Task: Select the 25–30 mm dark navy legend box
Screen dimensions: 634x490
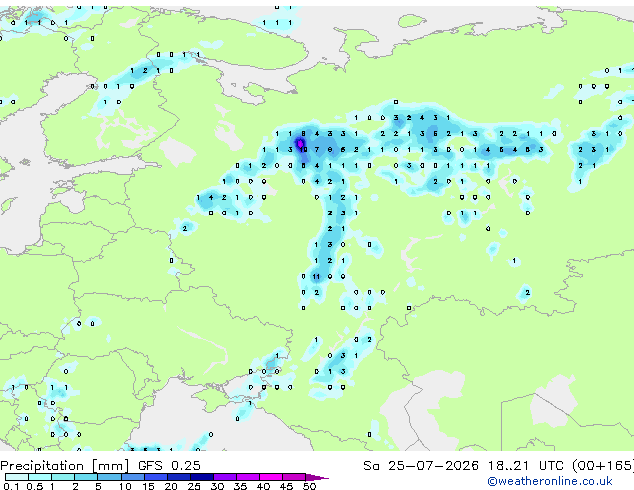Action: click(202, 477)
